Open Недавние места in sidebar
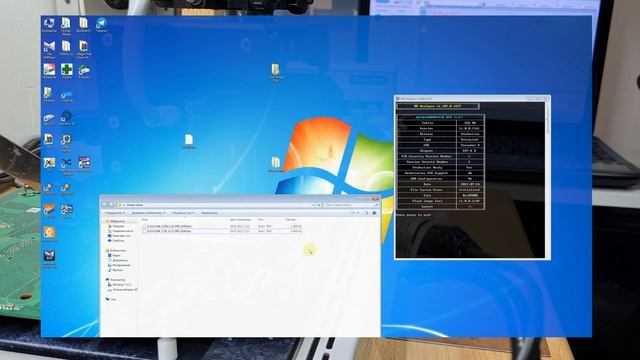The width and height of the screenshot is (640, 360). tap(121, 231)
